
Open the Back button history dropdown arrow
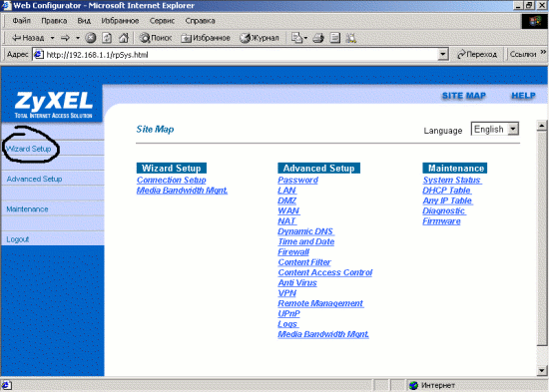pyautogui.click(x=52, y=38)
